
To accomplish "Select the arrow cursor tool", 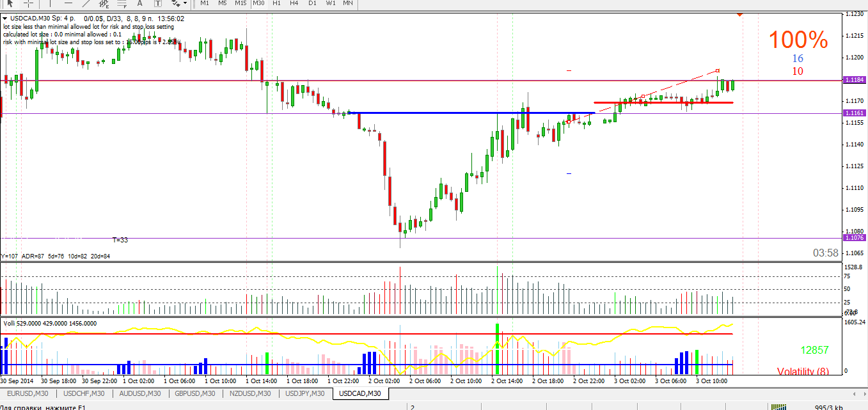I will point(10,3).
